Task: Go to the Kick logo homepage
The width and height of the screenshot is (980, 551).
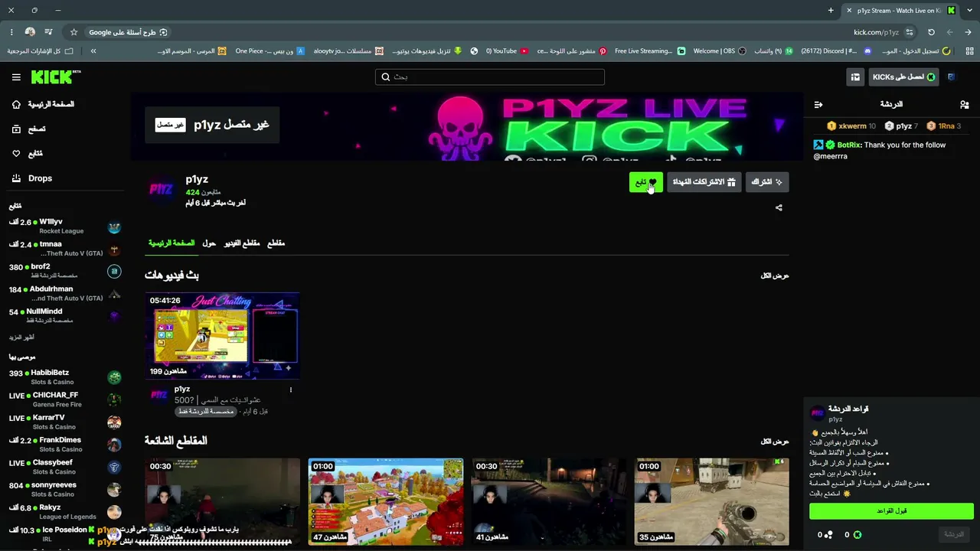Action: 56,77
